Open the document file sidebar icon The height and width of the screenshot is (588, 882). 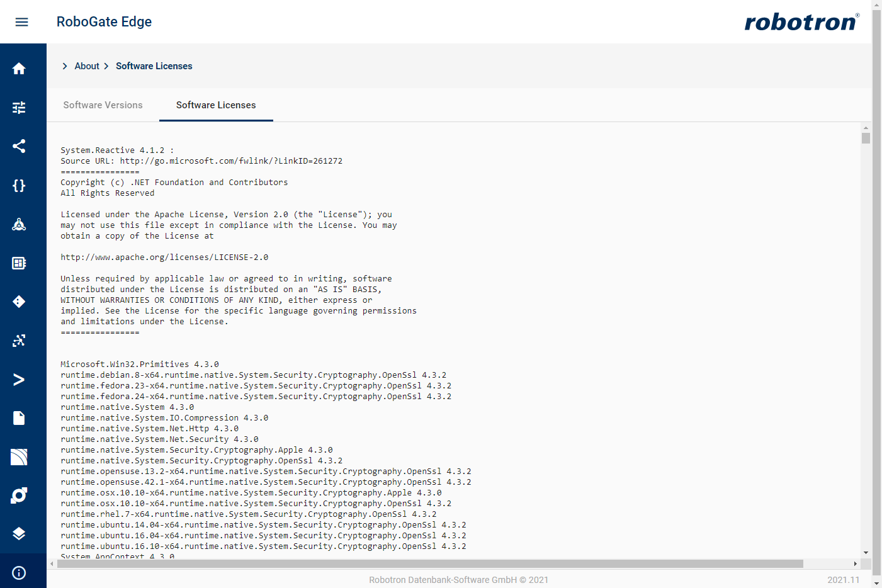point(19,418)
